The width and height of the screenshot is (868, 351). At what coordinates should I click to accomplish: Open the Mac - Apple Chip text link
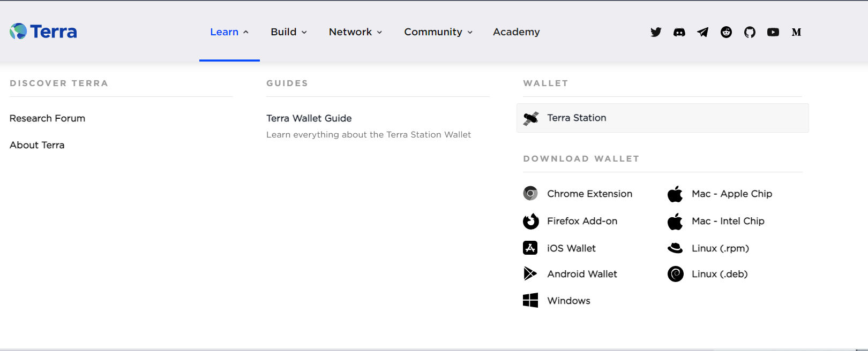pyautogui.click(x=732, y=194)
